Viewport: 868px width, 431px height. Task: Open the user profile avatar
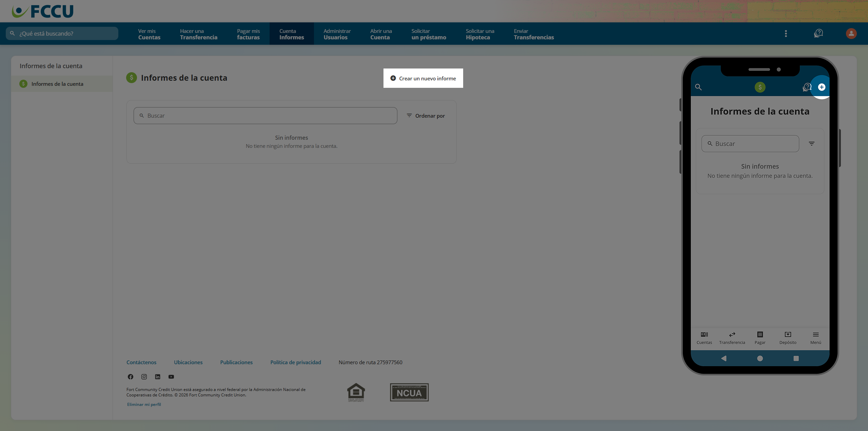click(851, 34)
